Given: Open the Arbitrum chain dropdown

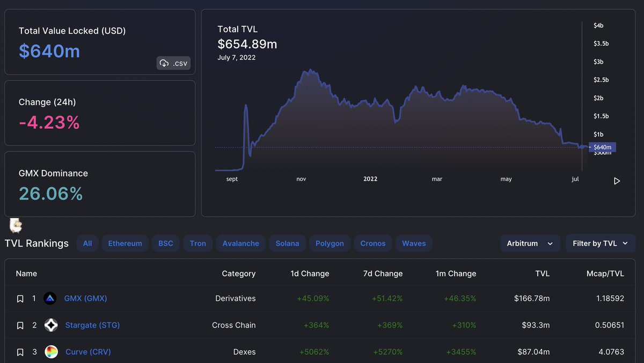Looking at the screenshot, I should 530,243.
